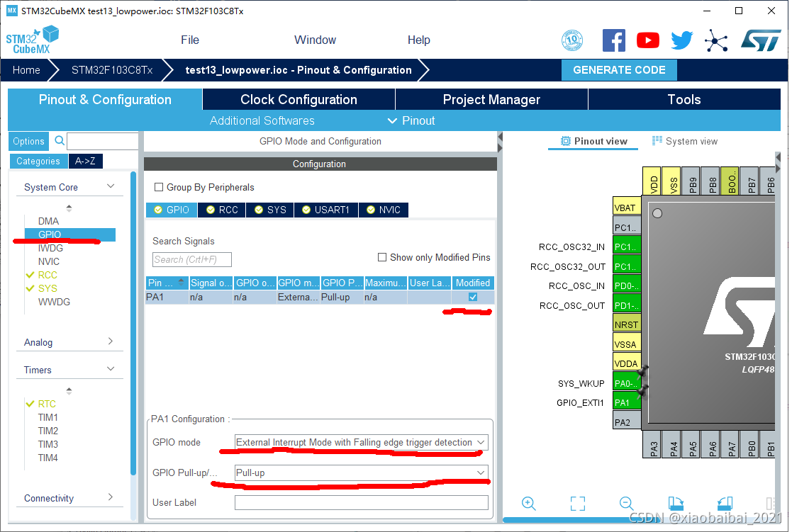This screenshot has height=532, width=792.
Task: Select the VSSA pin
Action: pos(627,344)
